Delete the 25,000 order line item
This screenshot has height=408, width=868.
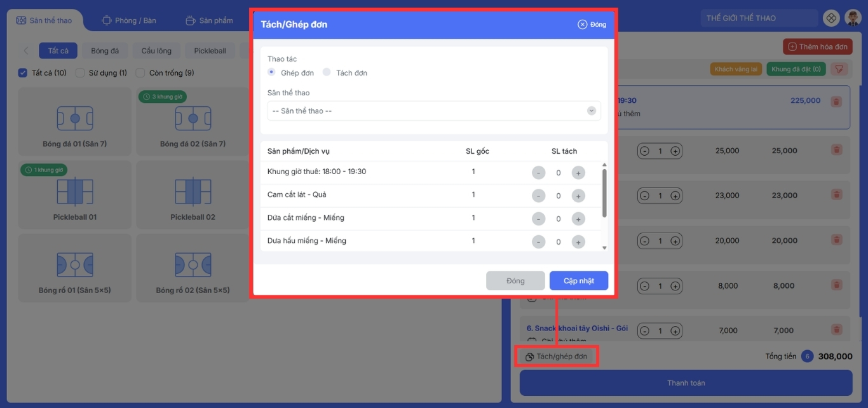point(836,151)
